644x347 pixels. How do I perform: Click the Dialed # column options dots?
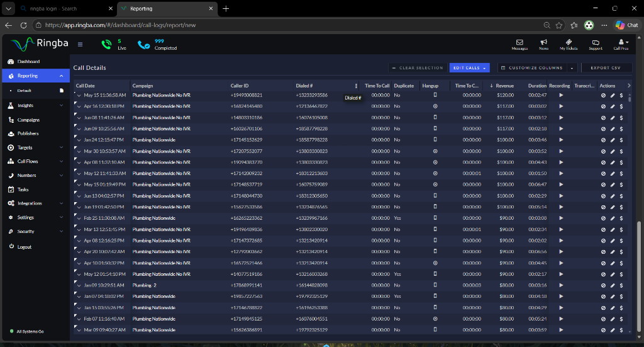point(356,86)
